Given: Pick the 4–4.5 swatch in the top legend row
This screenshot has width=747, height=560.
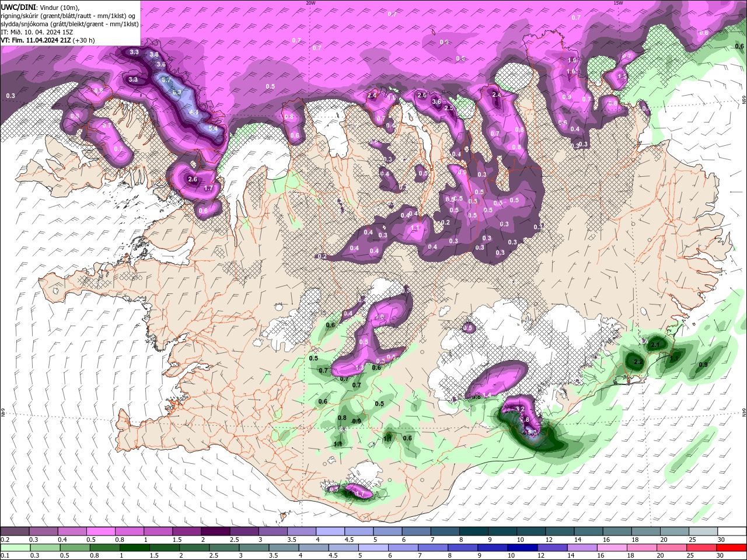Looking at the screenshot, I should 330,531.
